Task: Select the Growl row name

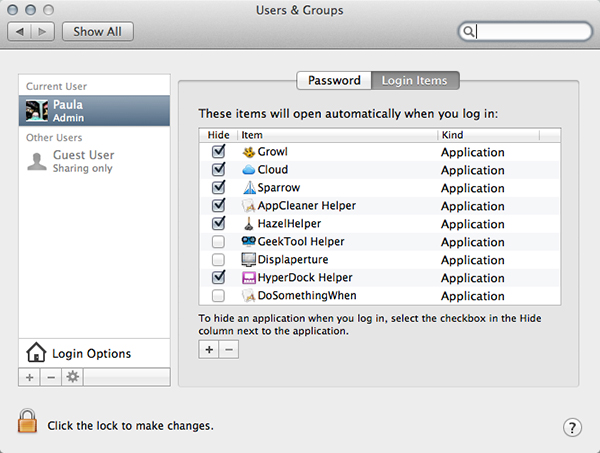Action: [x=272, y=152]
